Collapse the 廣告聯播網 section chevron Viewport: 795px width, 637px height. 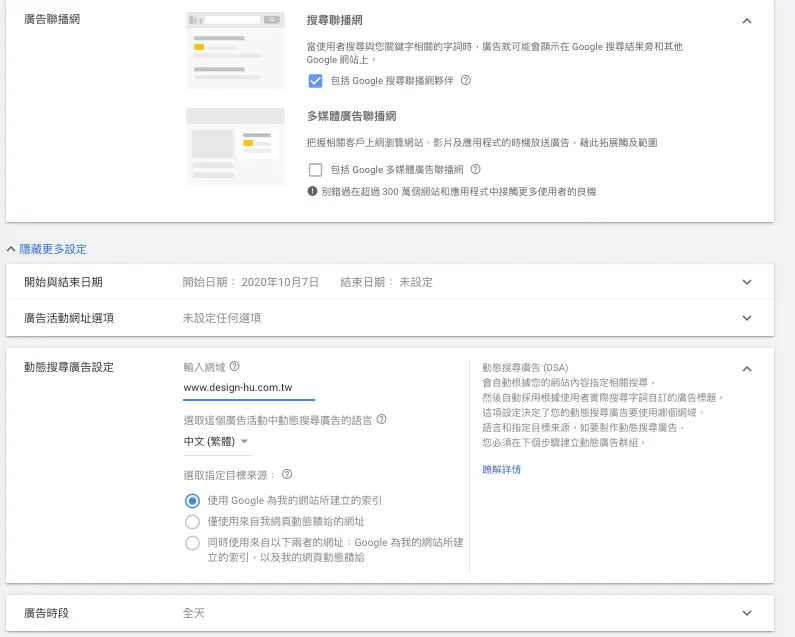point(747,21)
